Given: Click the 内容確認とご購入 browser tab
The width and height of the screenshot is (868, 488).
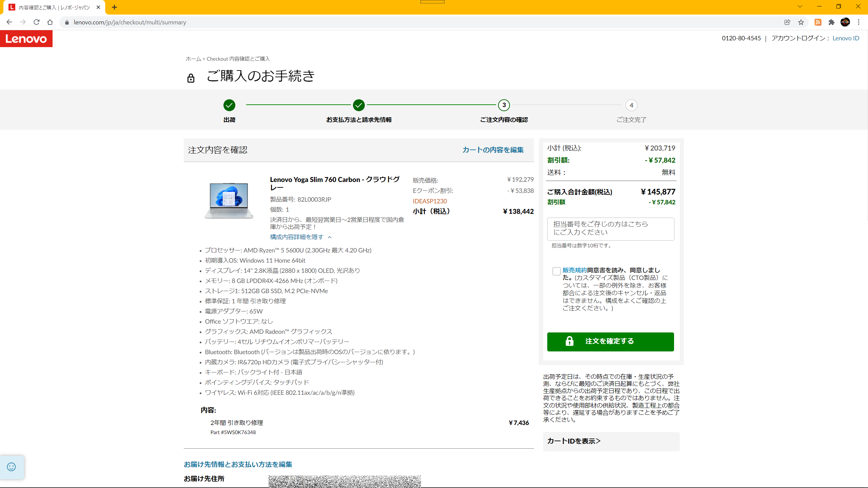Looking at the screenshot, I should click(54, 7).
